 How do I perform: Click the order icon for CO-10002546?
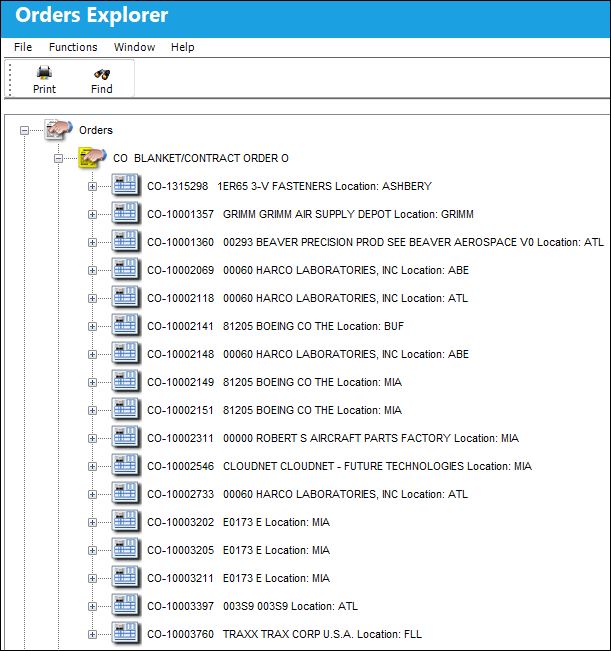click(x=125, y=466)
